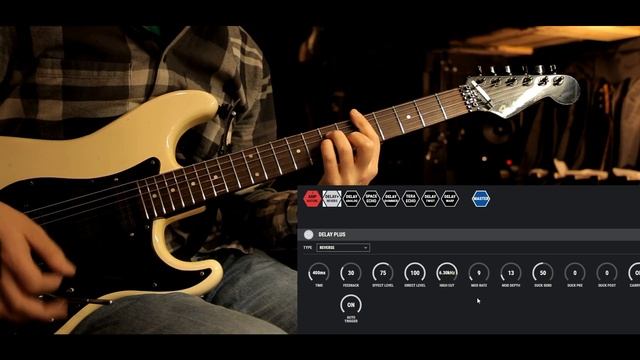Select the red AMP block hexagon
Image resolution: width=640 pixels, height=360 pixels.
pyautogui.click(x=312, y=199)
